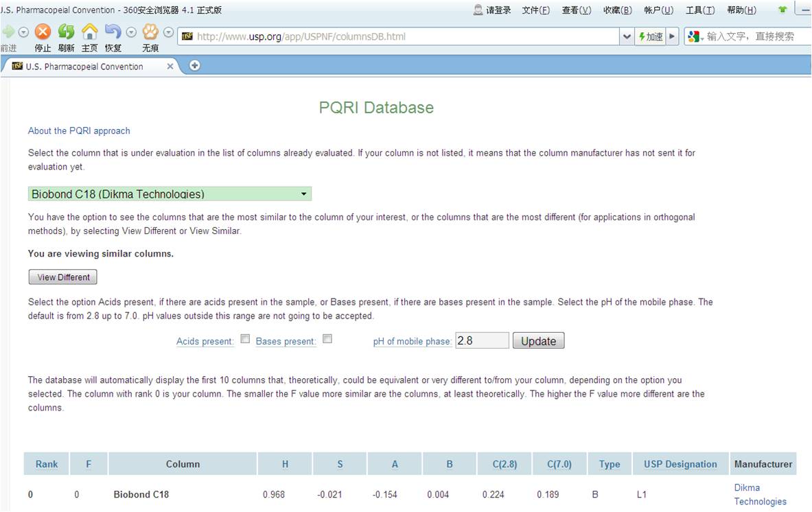812x512 pixels.
Task: Open a new tab with plus icon
Action: point(195,66)
